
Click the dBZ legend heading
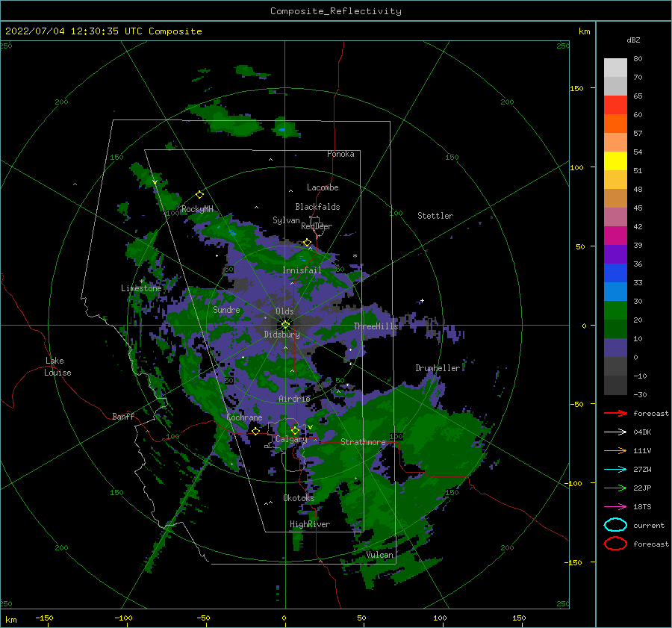[633, 40]
